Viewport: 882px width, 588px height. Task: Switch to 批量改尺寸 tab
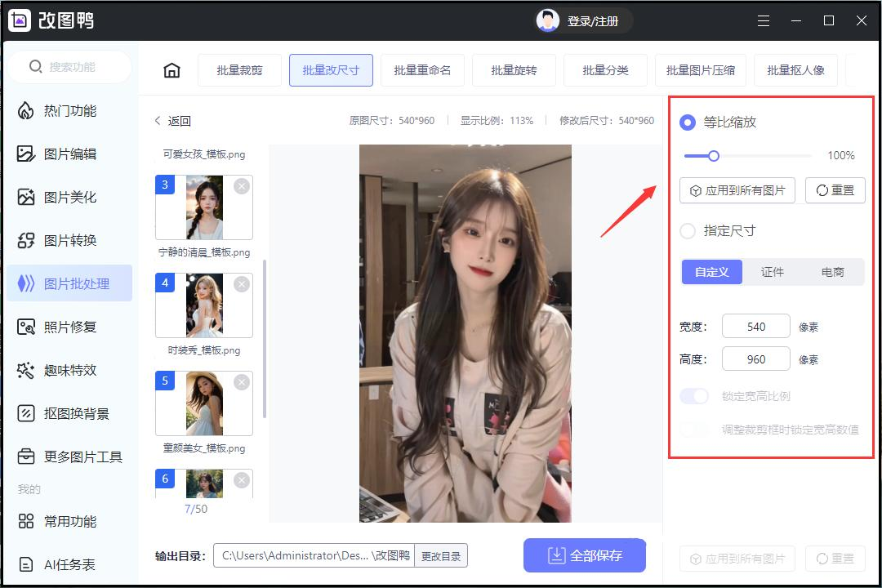pyautogui.click(x=331, y=70)
